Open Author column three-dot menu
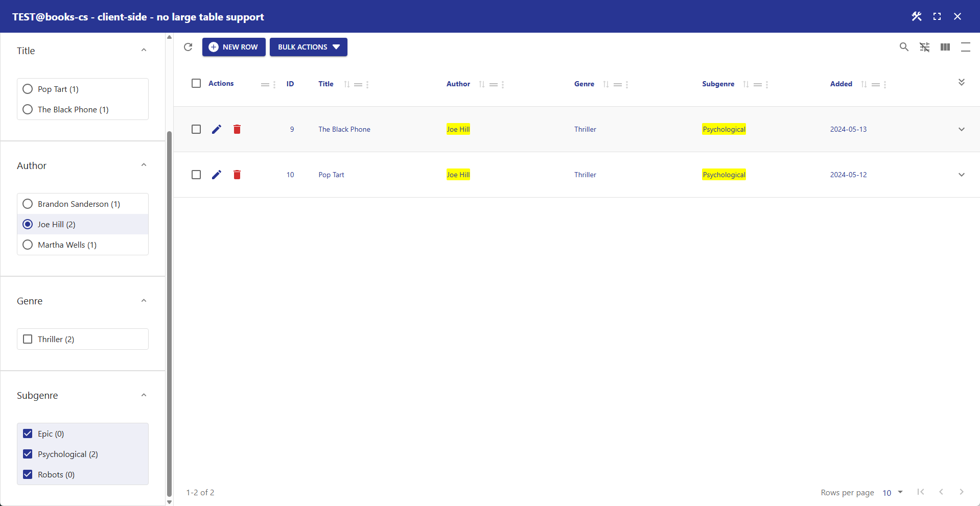This screenshot has height=506, width=980. tap(503, 85)
